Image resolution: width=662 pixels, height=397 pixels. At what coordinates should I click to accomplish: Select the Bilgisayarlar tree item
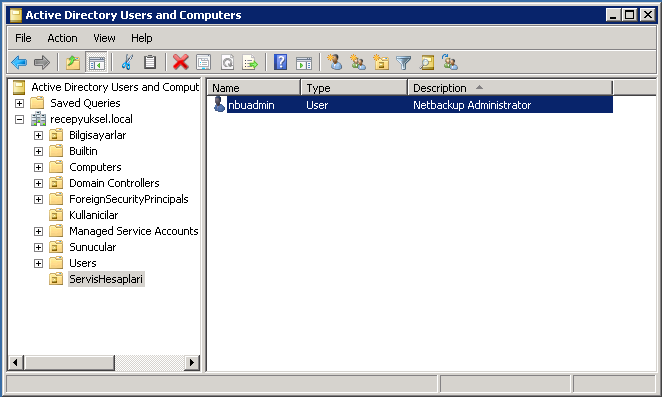pyautogui.click(x=98, y=135)
